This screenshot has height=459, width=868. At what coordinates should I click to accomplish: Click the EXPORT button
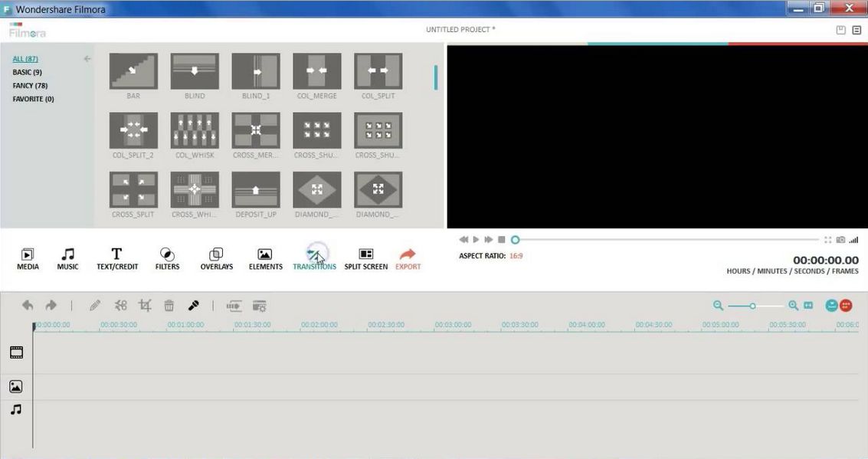click(x=408, y=257)
